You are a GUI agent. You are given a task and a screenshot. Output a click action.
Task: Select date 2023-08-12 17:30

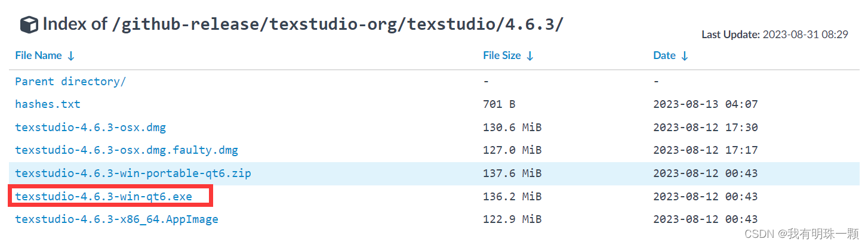706,128
